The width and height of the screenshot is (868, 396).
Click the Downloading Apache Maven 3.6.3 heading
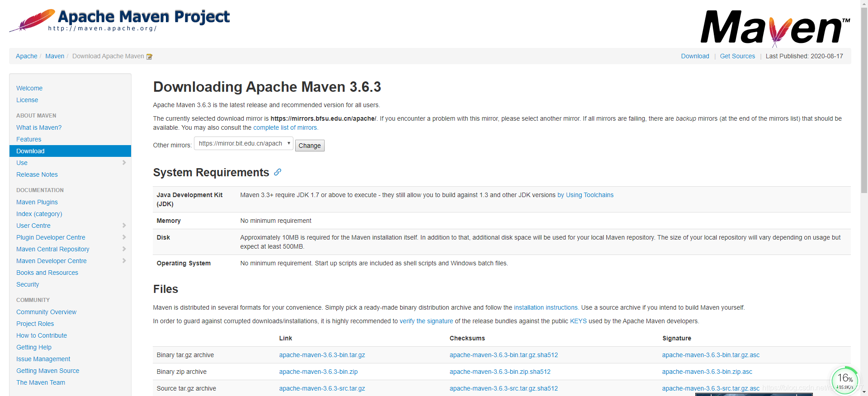(267, 87)
